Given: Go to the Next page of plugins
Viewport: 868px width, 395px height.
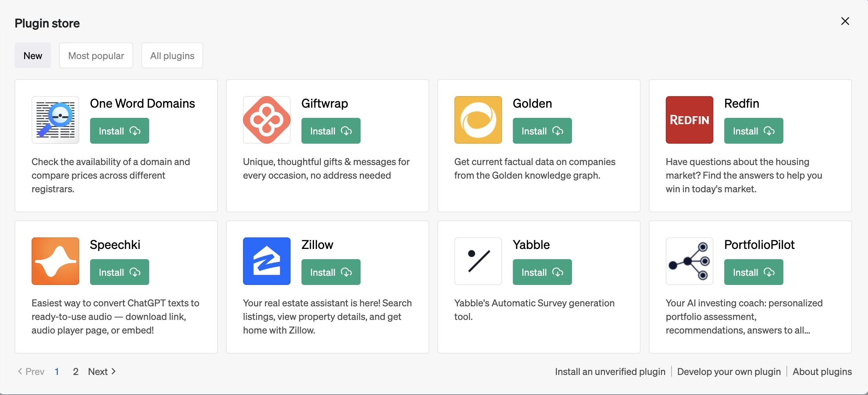Looking at the screenshot, I should click(x=102, y=372).
